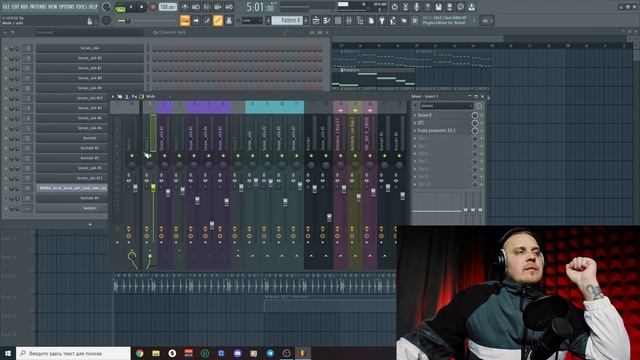Screen dimensions: 640x360
Task: Open the Mixer window title menu arrow
Action: [x=113, y=97]
